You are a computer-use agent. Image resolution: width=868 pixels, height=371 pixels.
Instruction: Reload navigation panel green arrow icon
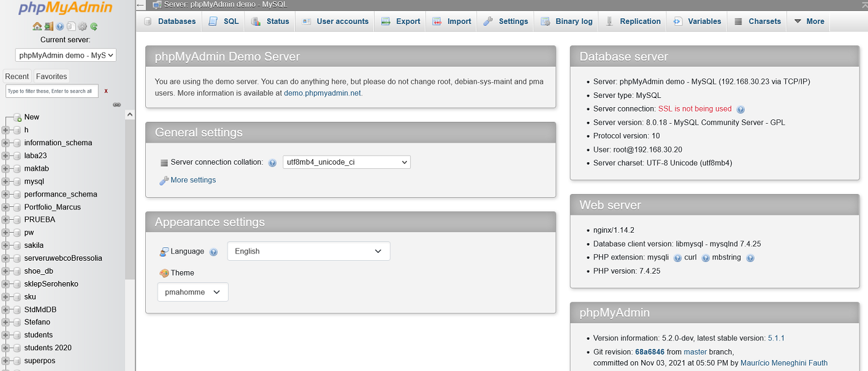point(94,26)
